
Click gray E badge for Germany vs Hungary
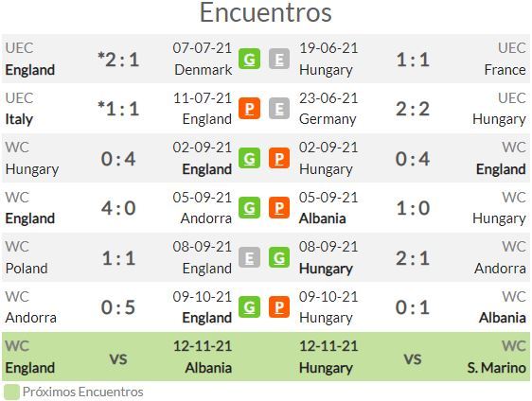tap(279, 109)
